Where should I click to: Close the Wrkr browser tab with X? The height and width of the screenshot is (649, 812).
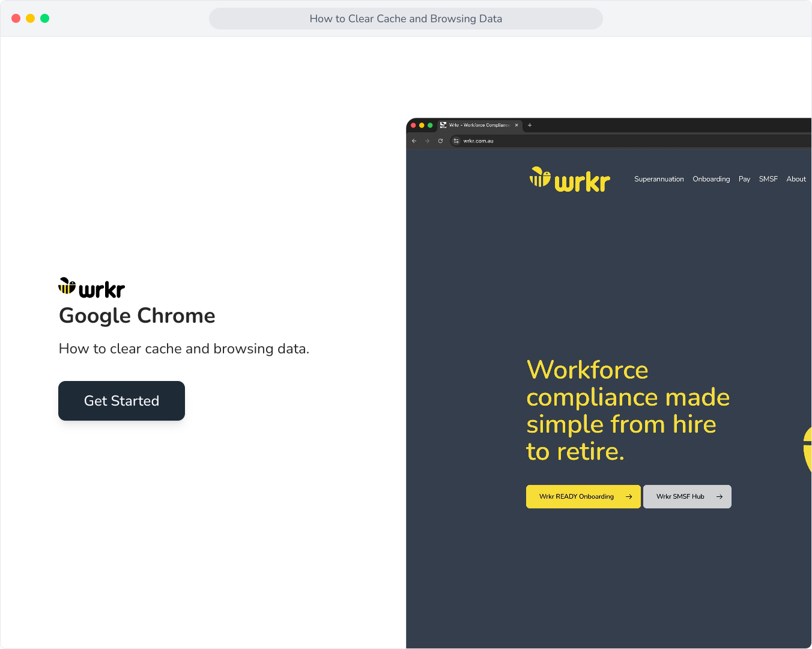pos(517,125)
